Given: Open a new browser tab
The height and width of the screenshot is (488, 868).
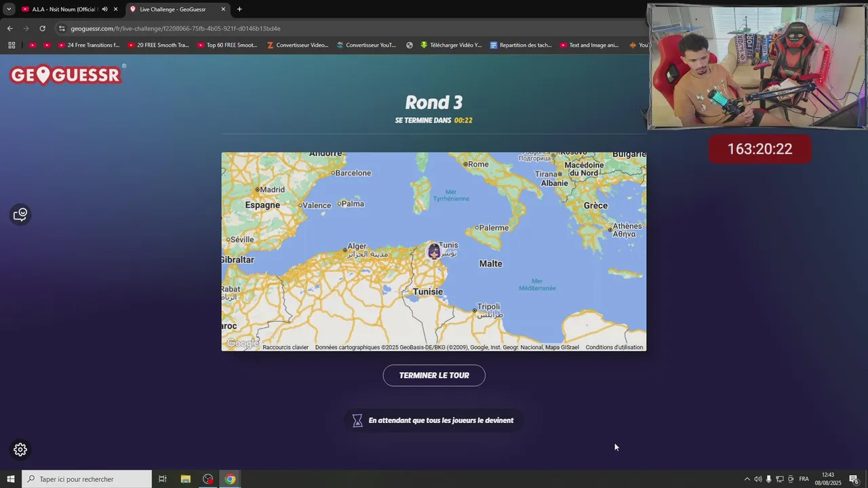Looking at the screenshot, I should point(239,9).
